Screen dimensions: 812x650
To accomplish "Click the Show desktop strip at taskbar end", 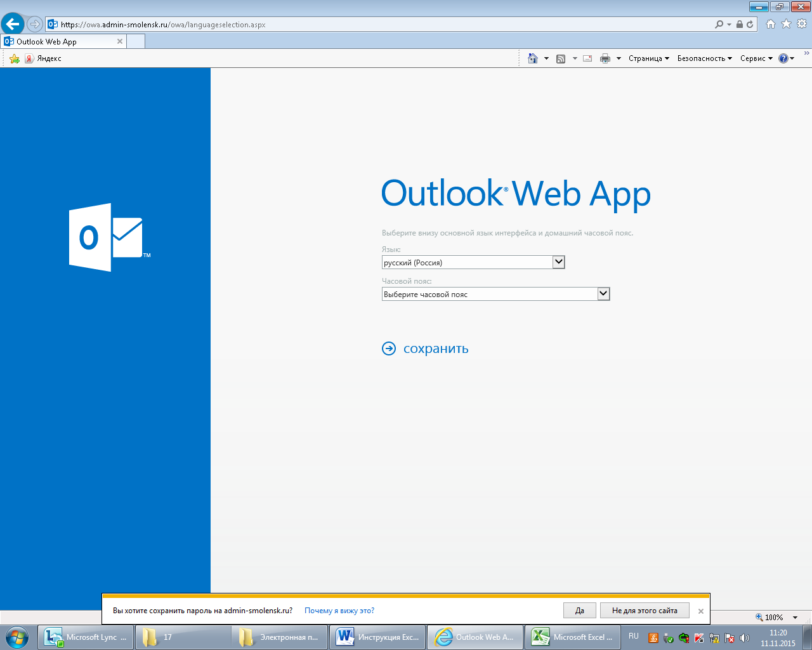I will coord(807,637).
